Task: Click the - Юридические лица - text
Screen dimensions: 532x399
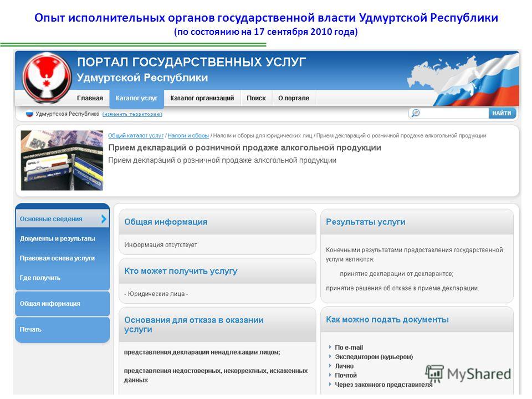Action: click(156, 294)
